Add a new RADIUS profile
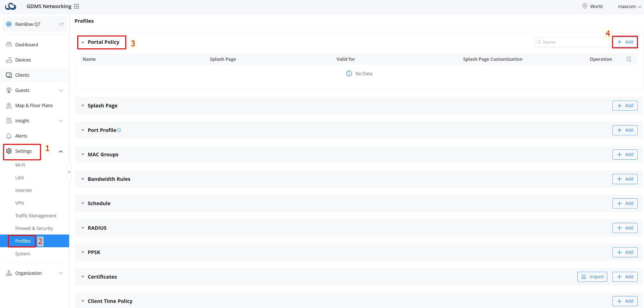 (625, 228)
